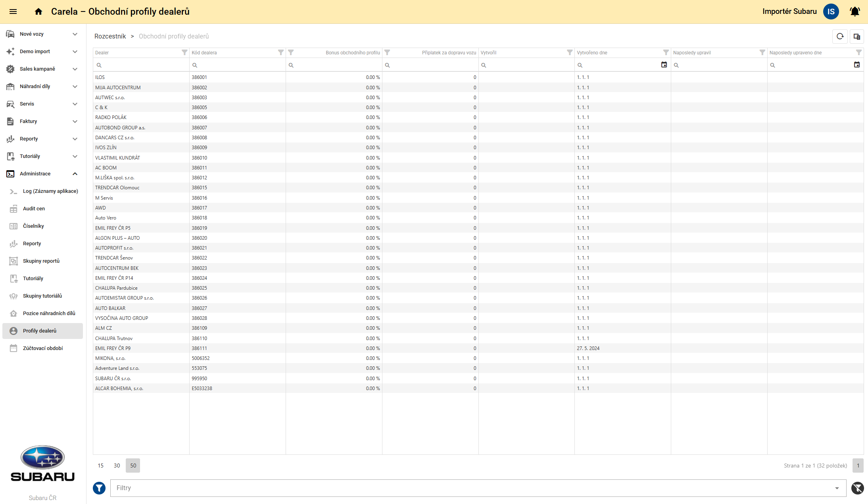
Task: Select Profily dealerů in sidebar
Action: pos(42,331)
